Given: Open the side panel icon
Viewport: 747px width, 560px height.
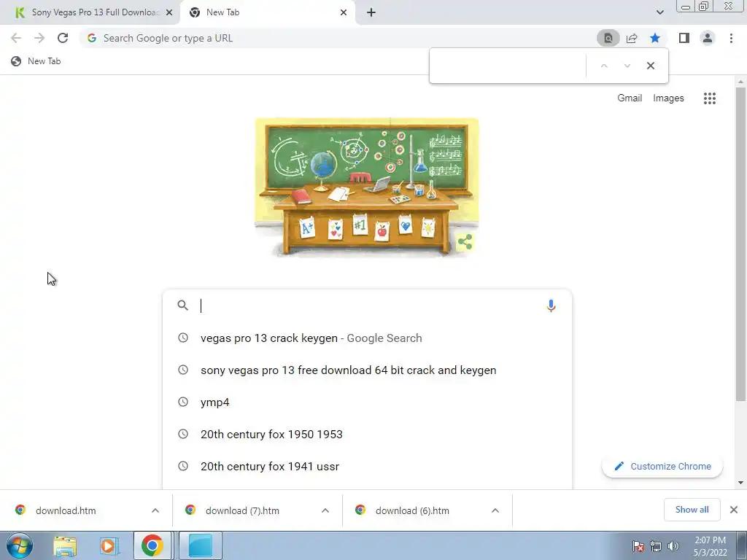Looking at the screenshot, I should 684,38.
